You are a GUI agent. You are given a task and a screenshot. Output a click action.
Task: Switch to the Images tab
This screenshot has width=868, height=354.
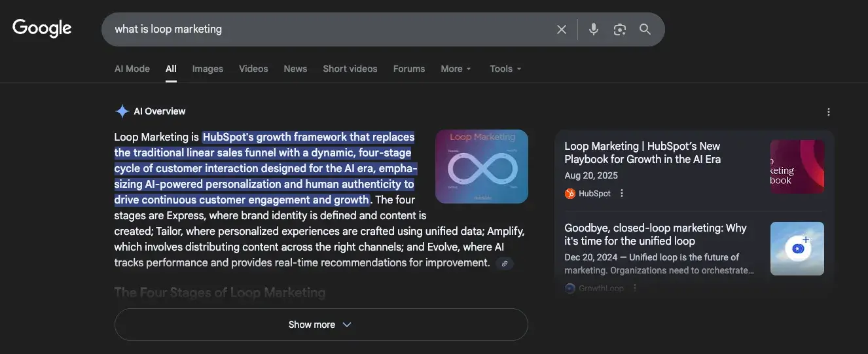pyautogui.click(x=208, y=69)
